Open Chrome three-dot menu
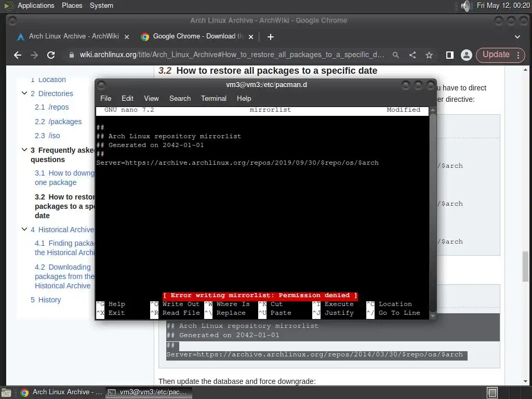The image size is (532, 399). point(518,55)
